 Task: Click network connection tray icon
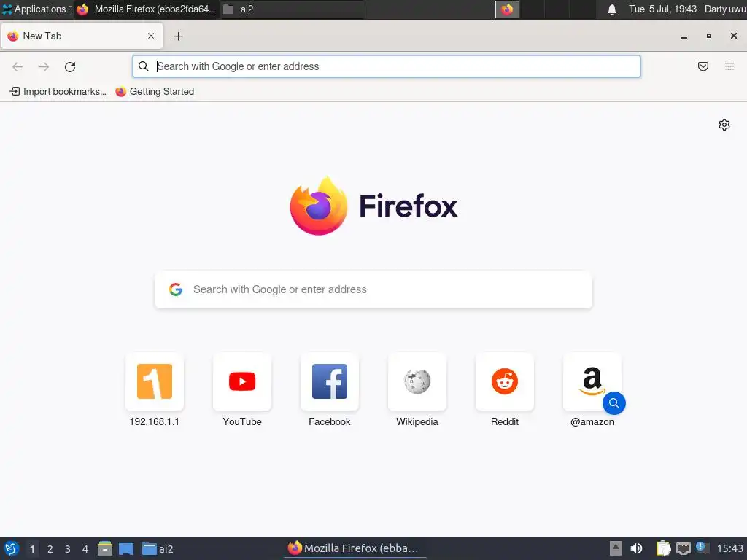coord(683,548)
